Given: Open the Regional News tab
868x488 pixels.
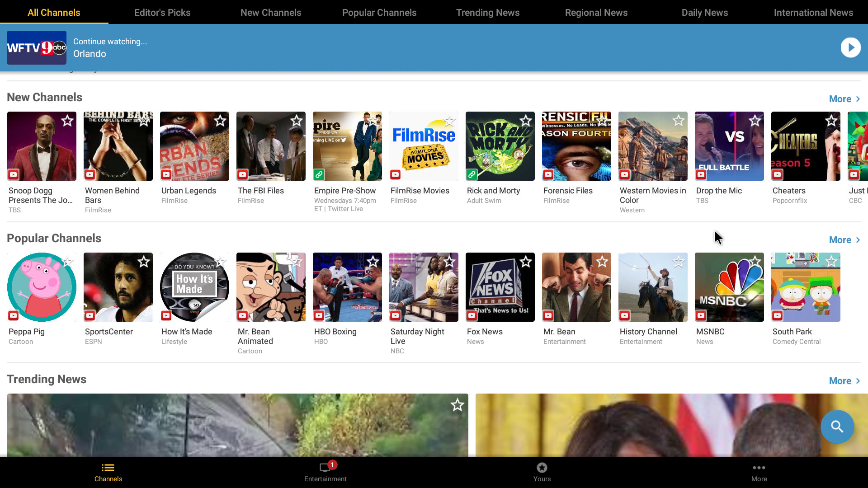Looking at the screenshot, I should (596, 13).
